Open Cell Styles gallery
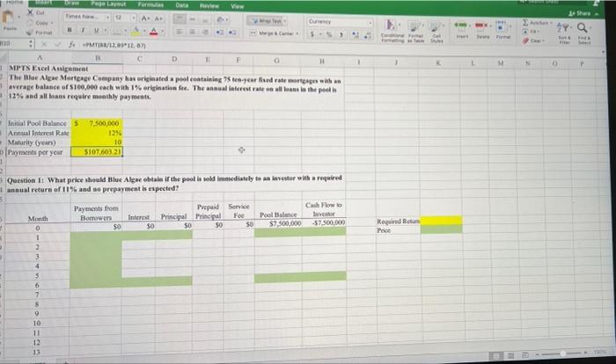Viewport: 616px width, 364px height. [436, 32]
